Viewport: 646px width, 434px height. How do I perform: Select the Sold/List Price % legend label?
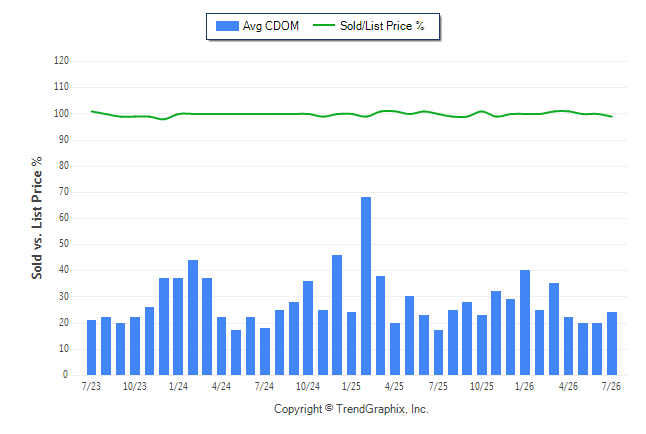(x=382, y=26)
